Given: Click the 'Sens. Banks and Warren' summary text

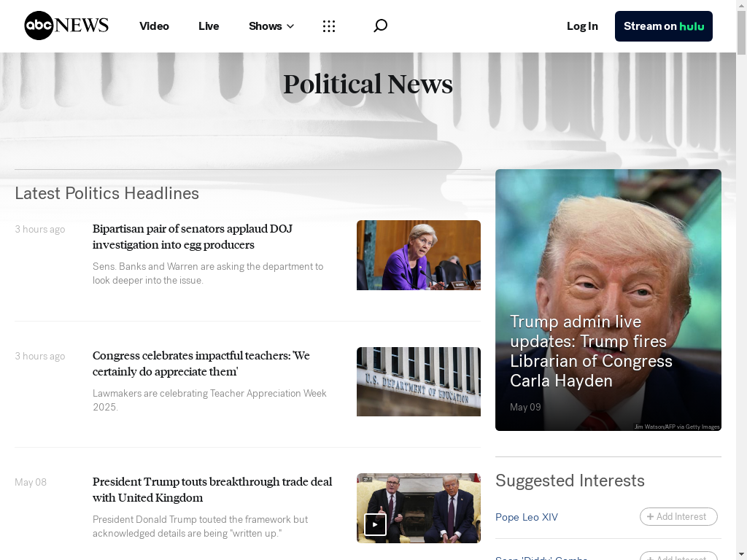Looking at the screenshot, I should click(x=208, y=273).
